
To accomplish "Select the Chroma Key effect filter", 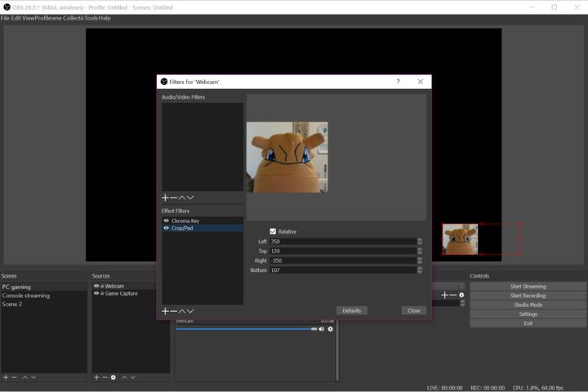I will [203, 220].
